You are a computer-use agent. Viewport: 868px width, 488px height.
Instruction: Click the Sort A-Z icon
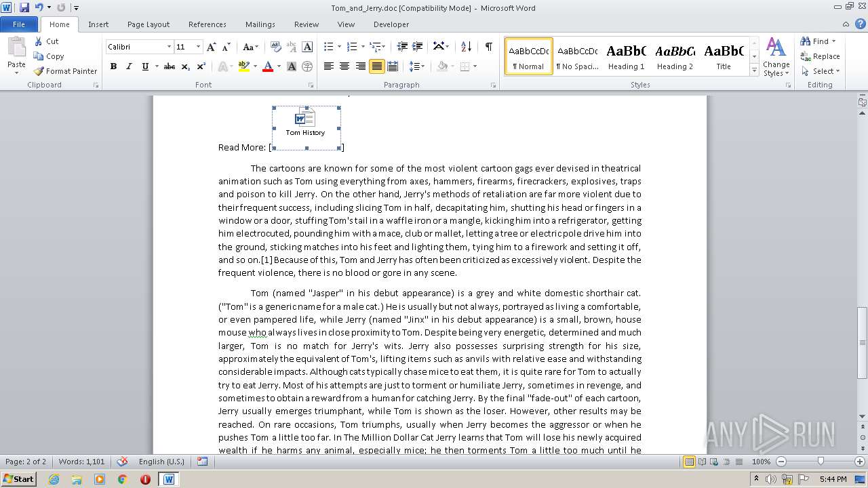point(466,47)
